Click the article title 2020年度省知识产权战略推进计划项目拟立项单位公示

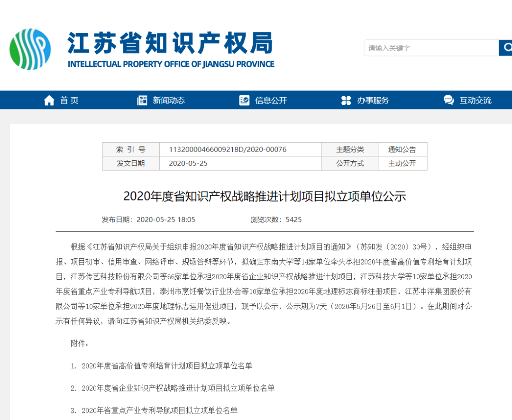pos(265,196)
